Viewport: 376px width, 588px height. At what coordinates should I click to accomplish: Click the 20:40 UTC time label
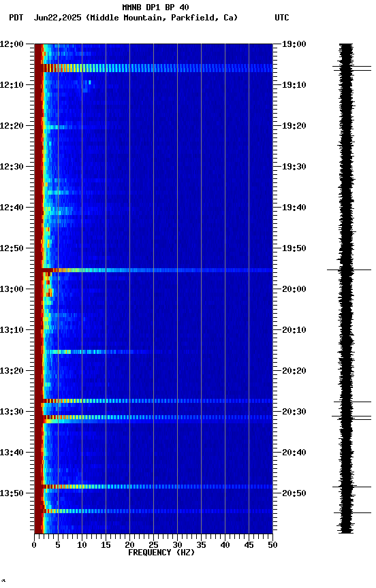[x=294, y=453]
